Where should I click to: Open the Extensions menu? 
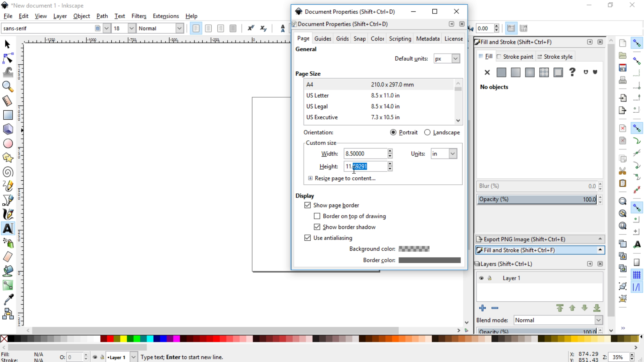click(166, 16)
